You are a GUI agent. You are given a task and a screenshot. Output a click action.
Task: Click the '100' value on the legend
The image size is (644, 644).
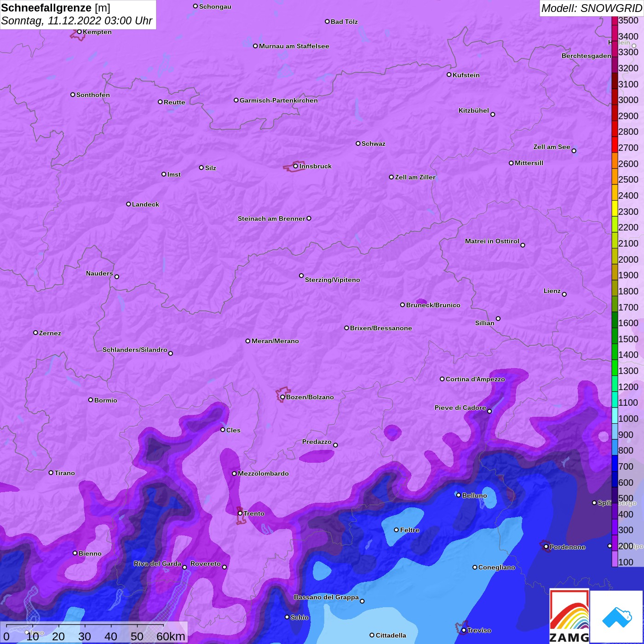pyautogui.click(x=626, y=562)
